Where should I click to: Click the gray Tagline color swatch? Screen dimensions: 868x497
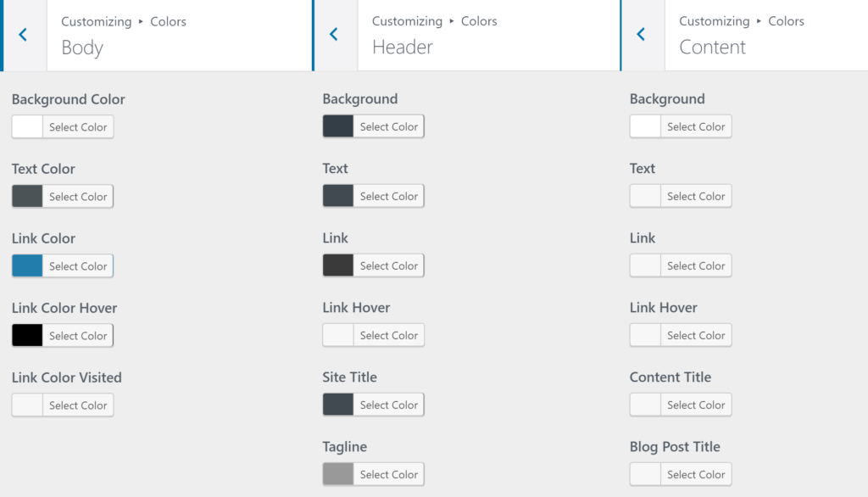[337, 474]
